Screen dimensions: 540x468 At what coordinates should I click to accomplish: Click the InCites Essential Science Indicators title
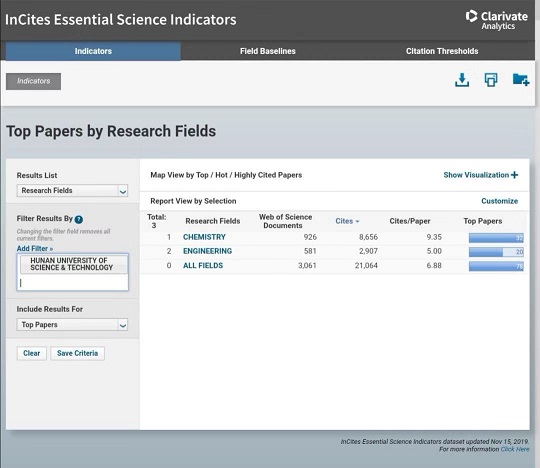coord(121,20)
